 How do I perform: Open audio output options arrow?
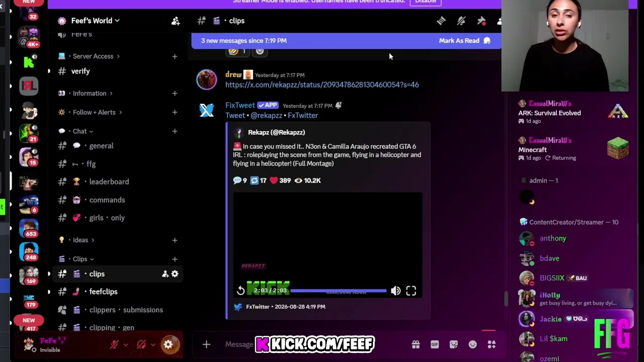(x=153, y=344)
